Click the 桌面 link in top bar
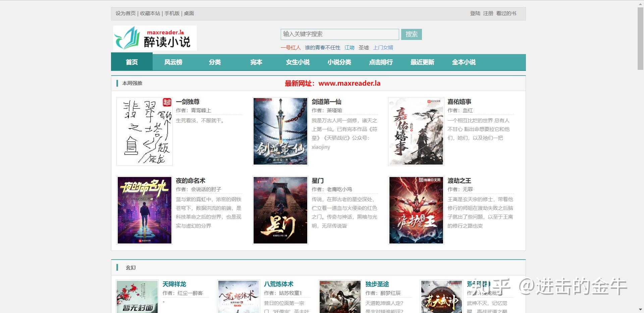The width and height of the screenshot is (644, 313). [189, 13]
